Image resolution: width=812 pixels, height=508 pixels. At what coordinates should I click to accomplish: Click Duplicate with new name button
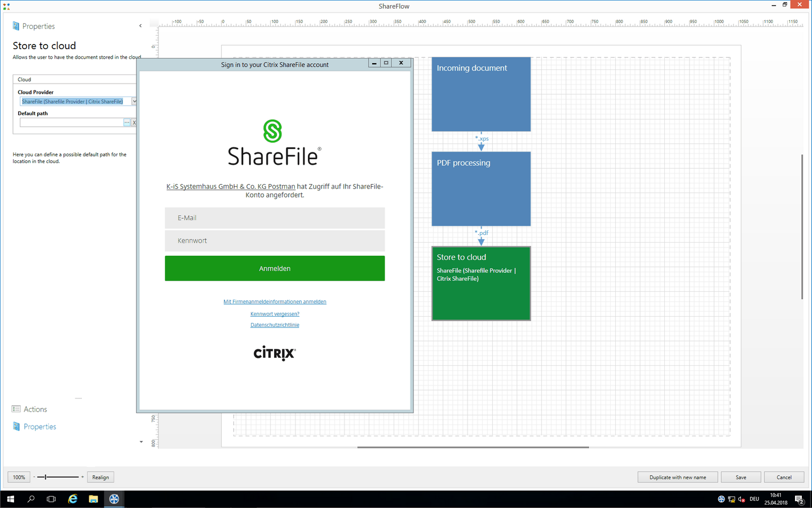point(678,477)
